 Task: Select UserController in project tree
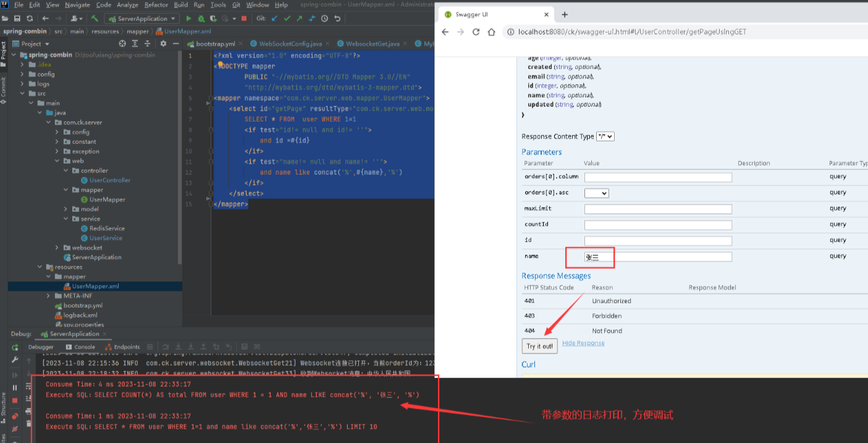105,180
